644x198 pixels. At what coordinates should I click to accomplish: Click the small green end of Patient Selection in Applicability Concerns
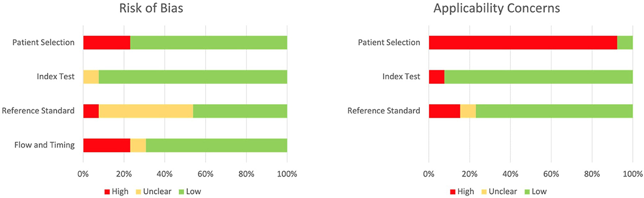(x=625, y=42)
